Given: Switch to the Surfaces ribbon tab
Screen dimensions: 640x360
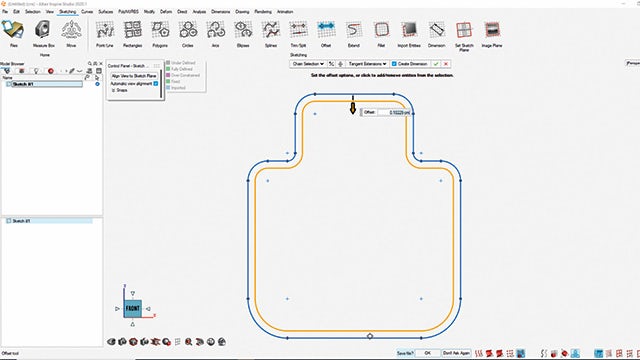Looking at the screenshot, I should (x=106, y=12).
